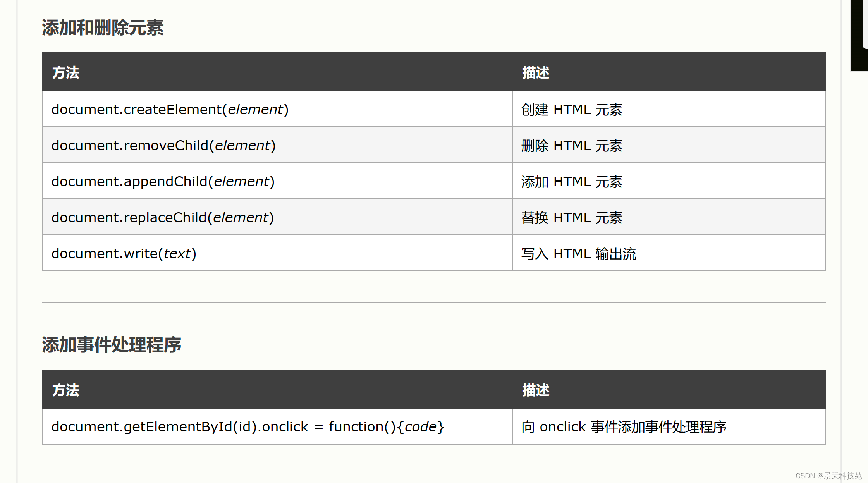Viewport: 868px width, 483px height.
Task: Select the 创建 HTML 元素 description cell
Action: [669, 109]
